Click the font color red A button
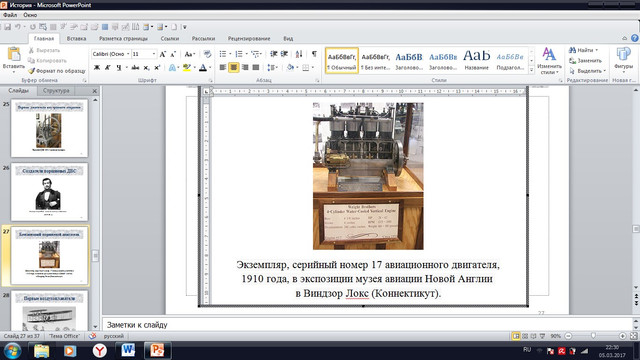 pyautogui.click(x=203, y=67)
